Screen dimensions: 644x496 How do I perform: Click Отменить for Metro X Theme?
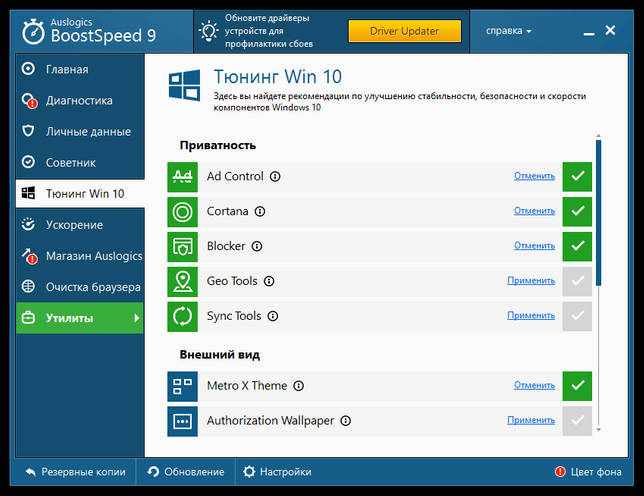534,385
